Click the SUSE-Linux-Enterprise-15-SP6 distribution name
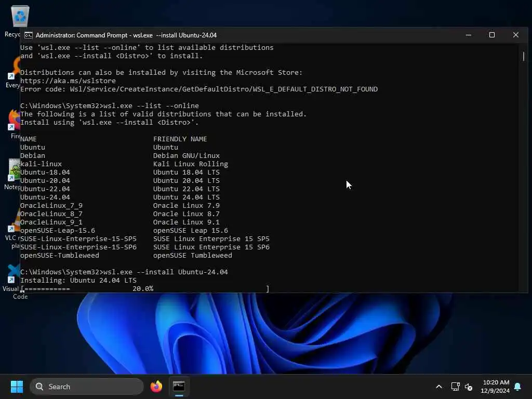Viewport: 532px width, 399px height. 78,247
